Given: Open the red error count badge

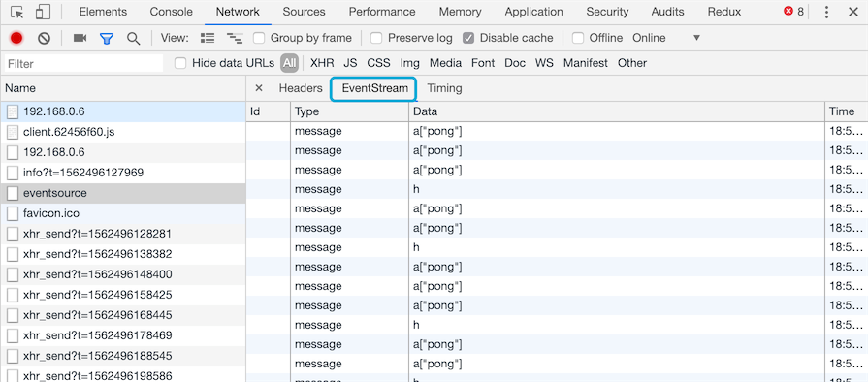Looking at the screenshot, I should tap(793, 12).
